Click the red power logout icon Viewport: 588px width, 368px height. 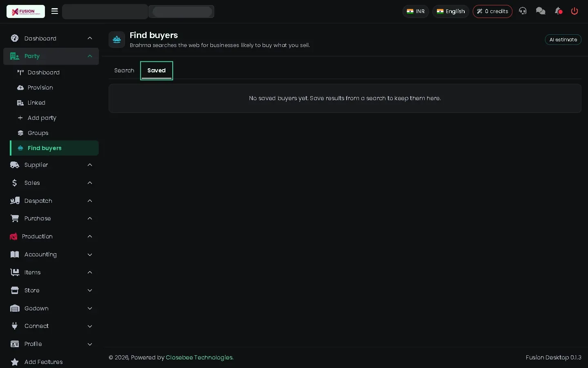[575, 11]
